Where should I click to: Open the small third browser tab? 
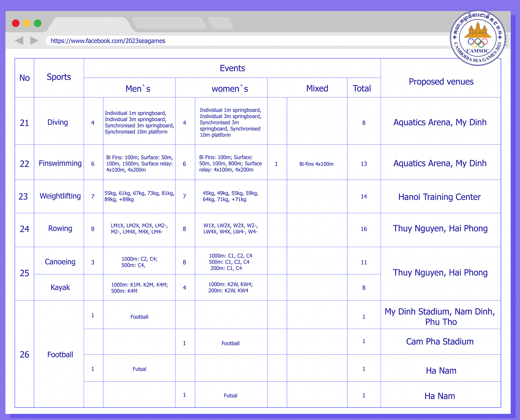(220, 23)
